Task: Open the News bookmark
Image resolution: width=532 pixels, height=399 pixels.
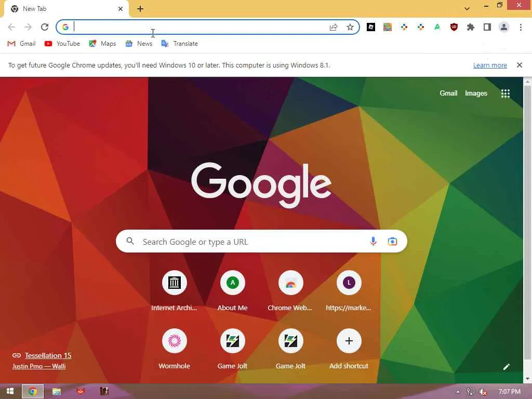Action: [x=139, y=44]
